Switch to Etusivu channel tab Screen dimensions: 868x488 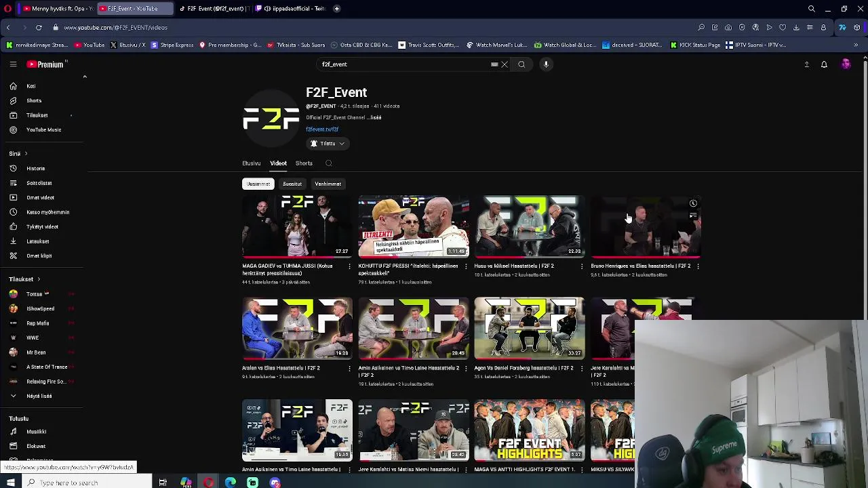[x=251, y=163]
